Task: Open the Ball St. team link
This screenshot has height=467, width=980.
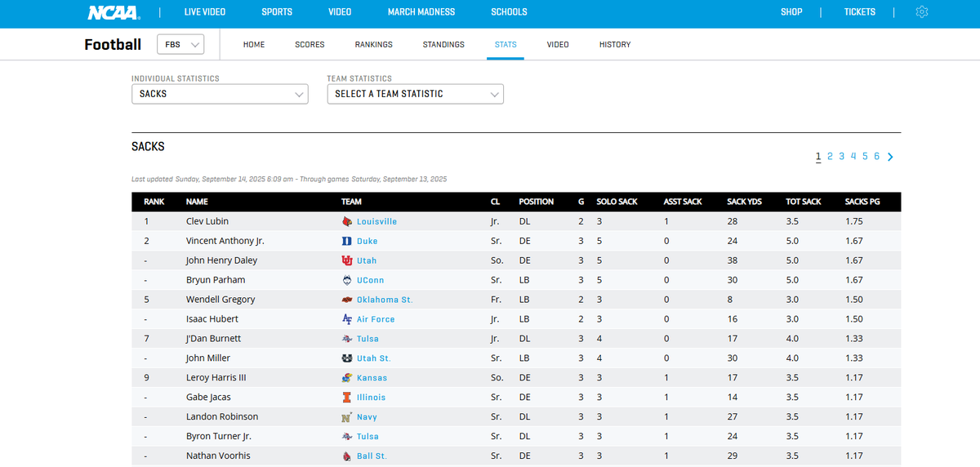Action: (372, 456)
